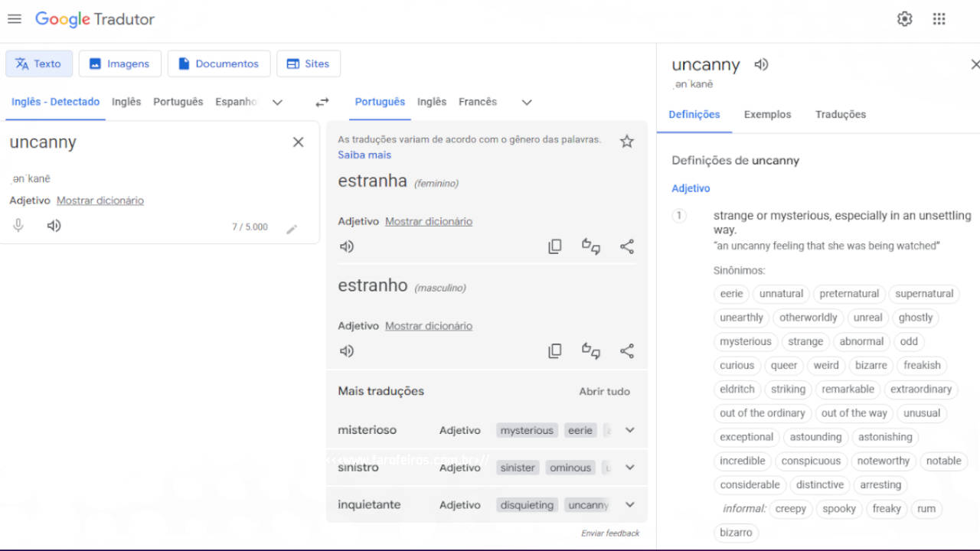This screenshot has width=980, height=551.
Task: Expand the inquietante translation row
Action: pos(630,505)
